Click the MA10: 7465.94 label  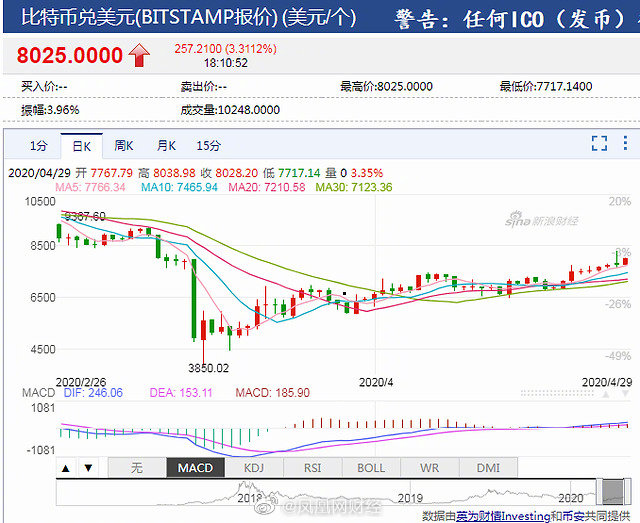pyautogui.click(x=179, y=187)
